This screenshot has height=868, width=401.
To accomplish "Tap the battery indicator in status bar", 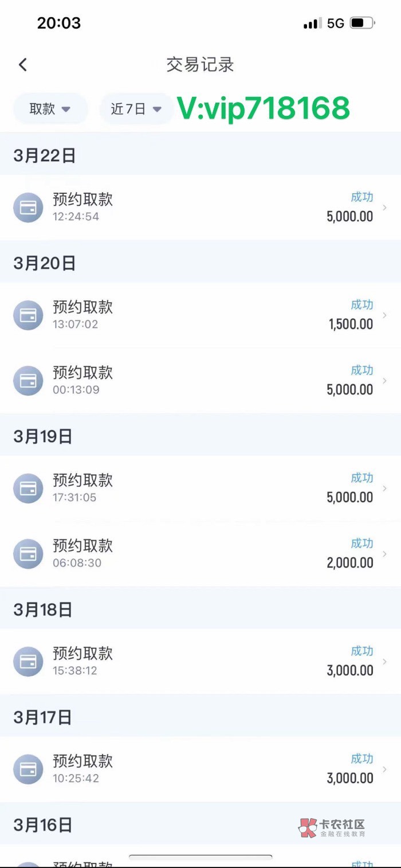I will [x=362, y=24].
